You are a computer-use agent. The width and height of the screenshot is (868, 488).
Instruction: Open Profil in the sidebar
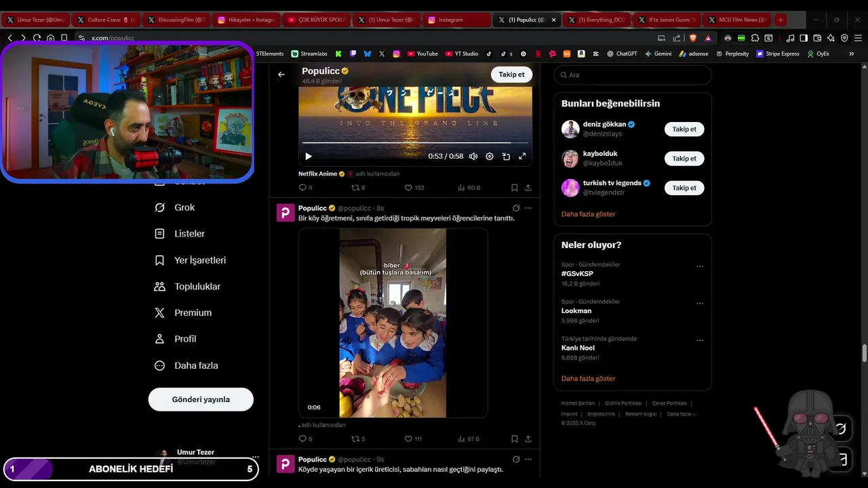pos(176,339)
